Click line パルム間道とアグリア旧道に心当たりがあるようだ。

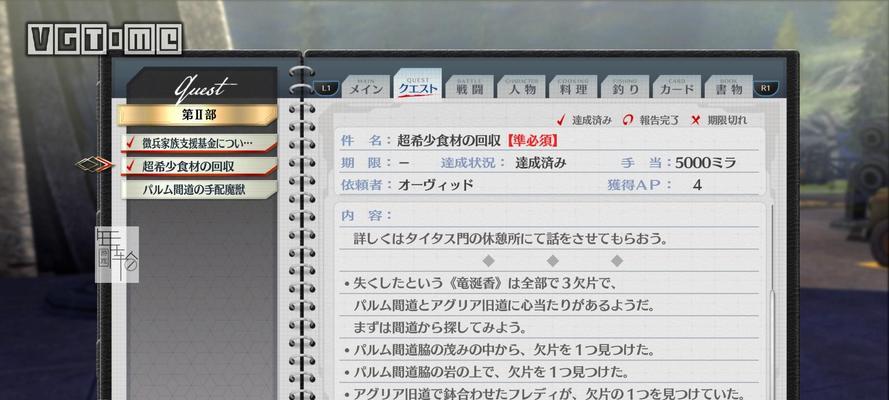(504, 305)
